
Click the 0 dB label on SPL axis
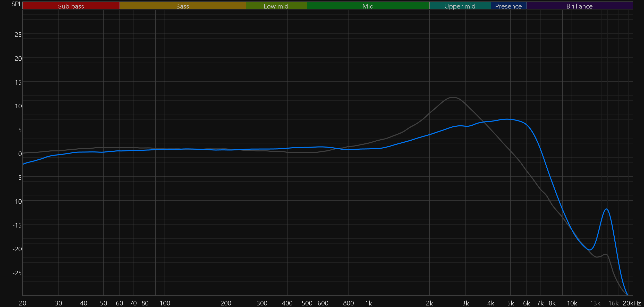pos(20,154)
